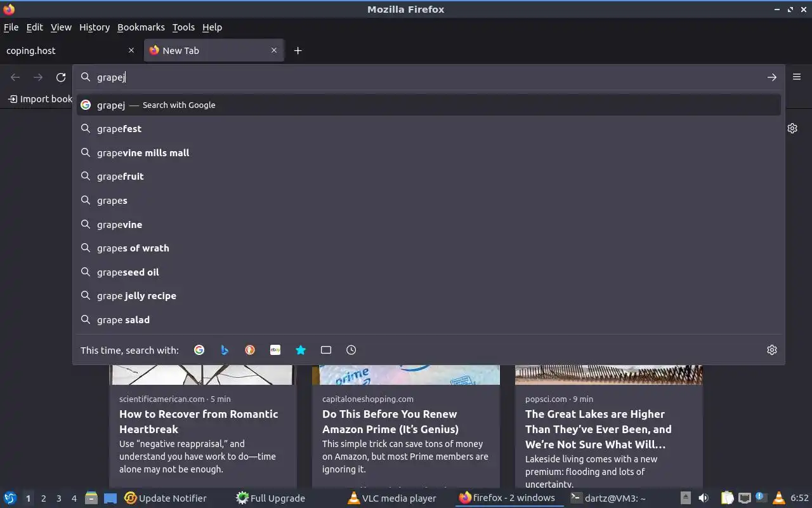Search history via clock icon
This screenshot has width=812, height=508.
click(x=351, y=350)
